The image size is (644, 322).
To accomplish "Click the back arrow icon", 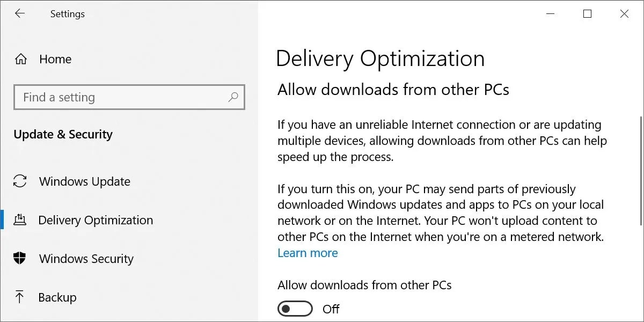I will tap(20, 14).
